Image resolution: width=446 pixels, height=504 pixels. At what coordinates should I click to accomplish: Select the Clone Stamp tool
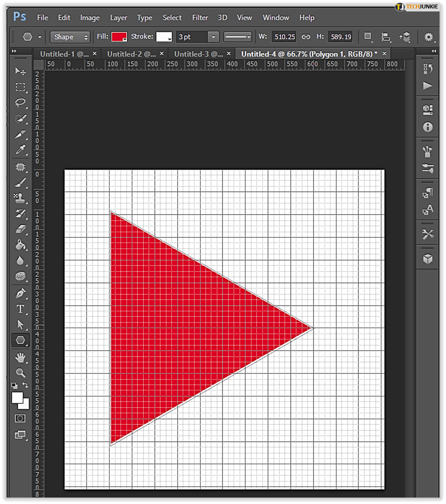20,198
